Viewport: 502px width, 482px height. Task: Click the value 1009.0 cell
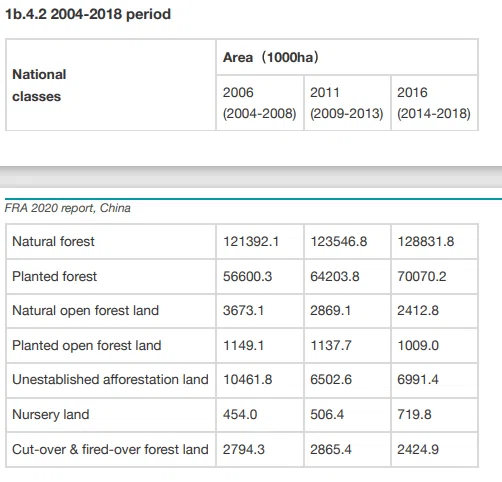pos(434,346)
